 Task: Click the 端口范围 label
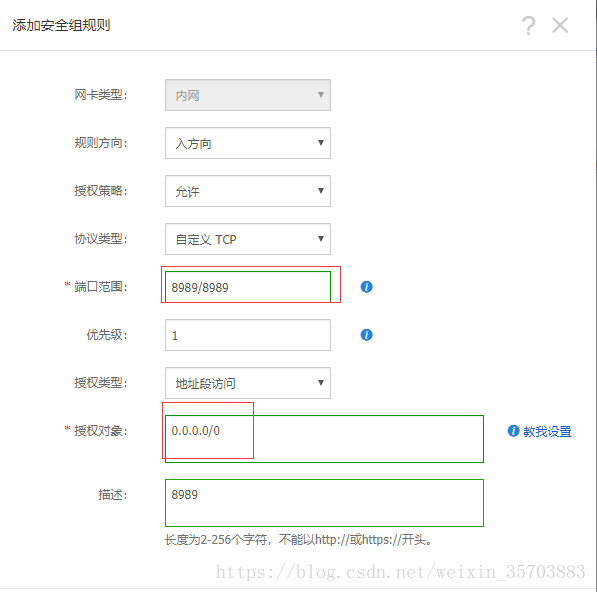click(101, 287)
